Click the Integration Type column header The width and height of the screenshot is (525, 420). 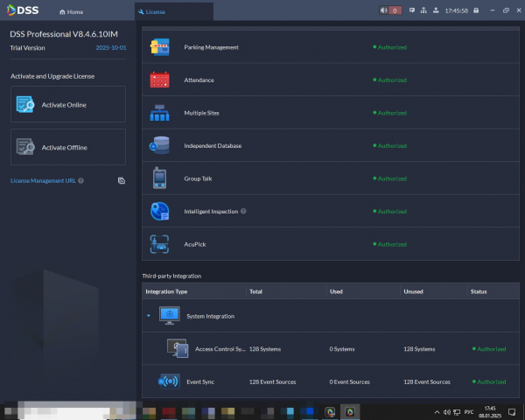click(166, 291)
